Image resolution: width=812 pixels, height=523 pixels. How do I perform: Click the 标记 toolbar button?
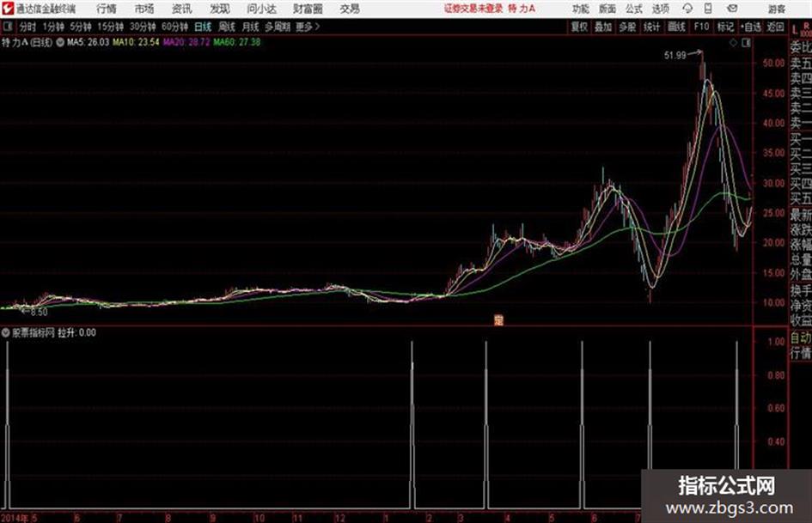click(725, 27)
